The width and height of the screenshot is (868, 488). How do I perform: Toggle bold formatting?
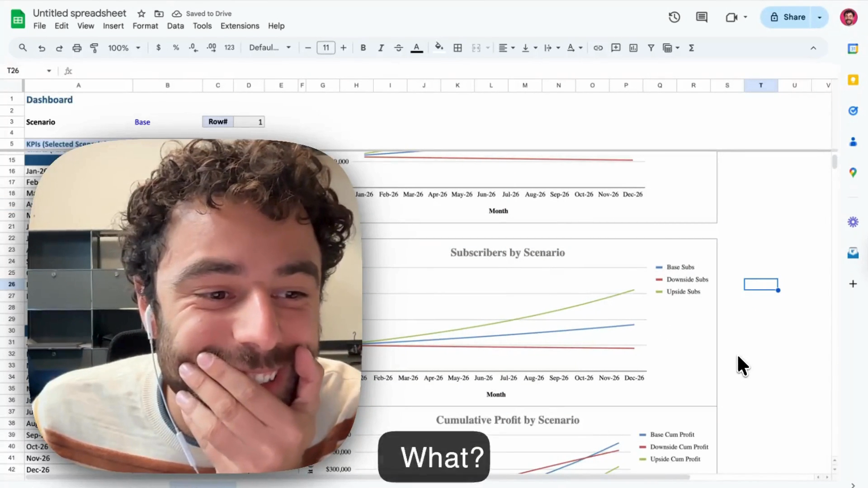coord(363,48)
